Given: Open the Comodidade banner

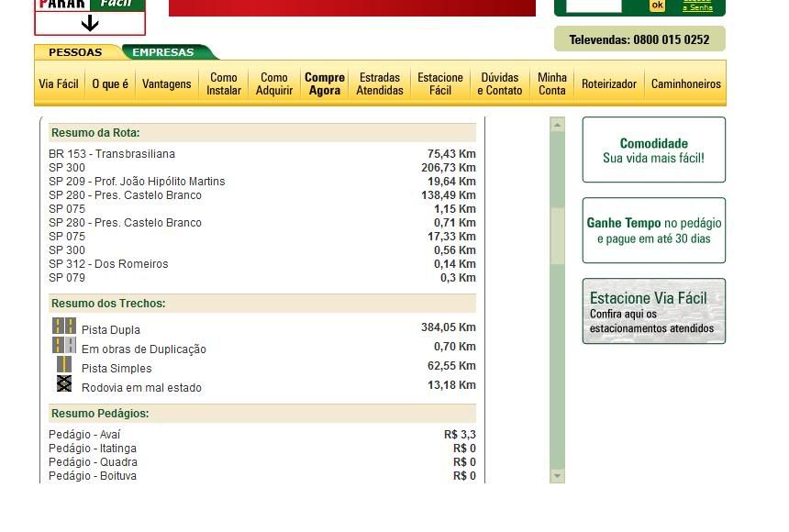Looking at the screenshot, I should [653, 150].
